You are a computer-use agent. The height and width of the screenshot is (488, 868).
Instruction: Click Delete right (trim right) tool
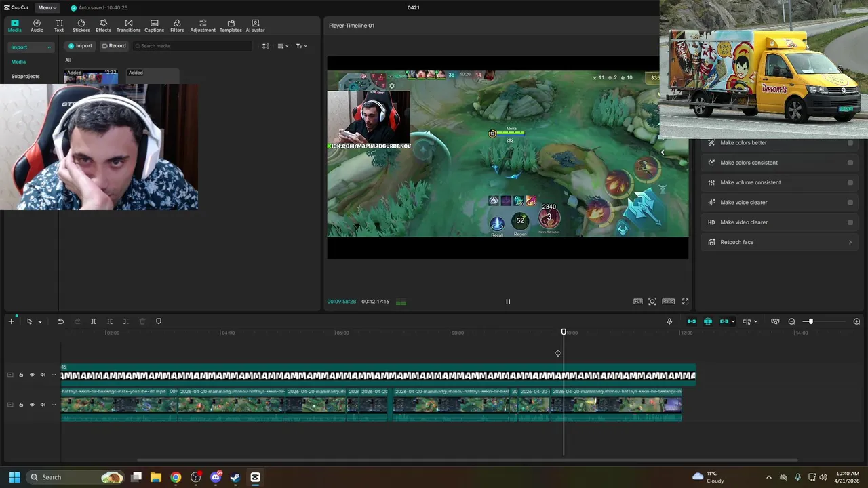click(x=126, y=321)
